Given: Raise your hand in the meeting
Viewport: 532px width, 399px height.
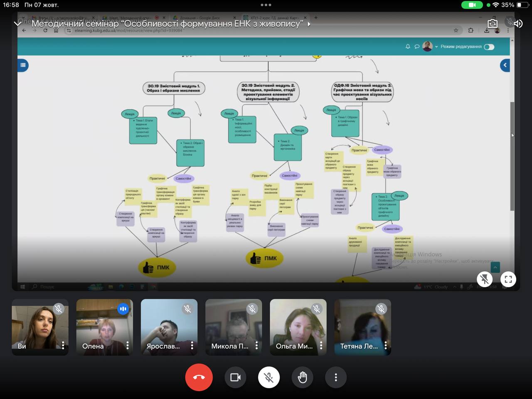Looking at the screenshot, I should 303,377.
